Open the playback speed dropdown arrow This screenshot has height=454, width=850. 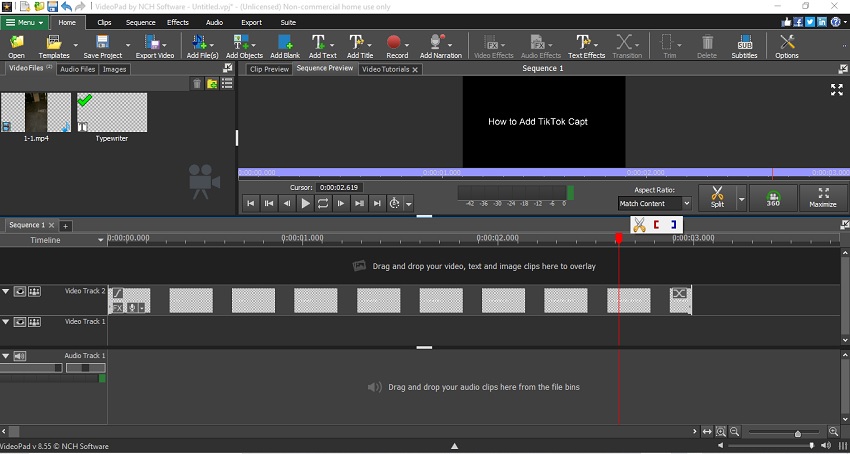409,204
